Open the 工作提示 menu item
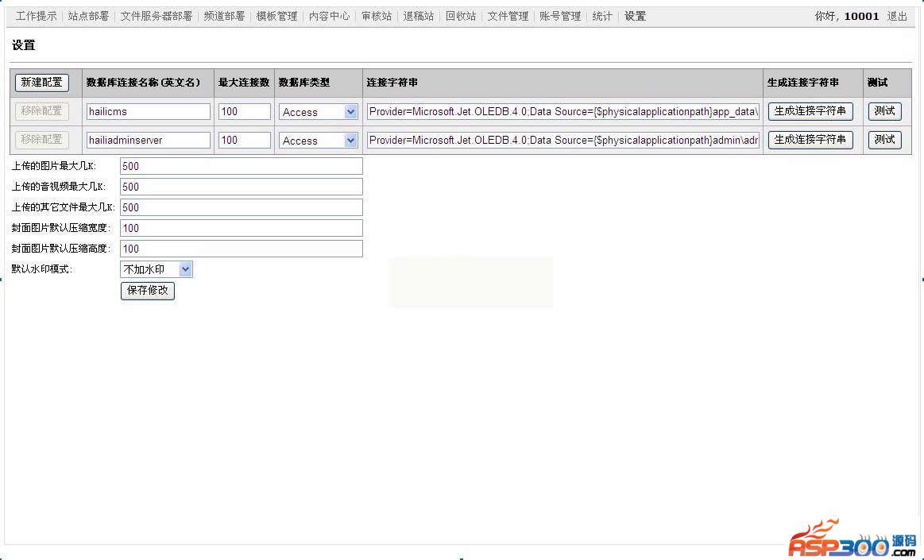Screen dimensions: 924x560 click(x=36, y=17)
